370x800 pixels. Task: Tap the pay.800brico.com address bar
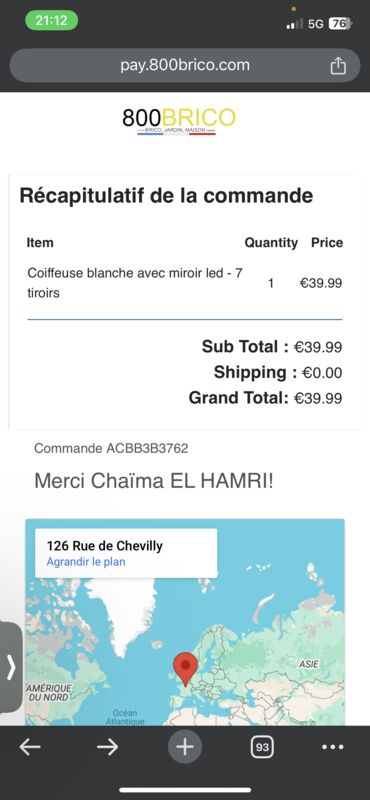point(185,65)
